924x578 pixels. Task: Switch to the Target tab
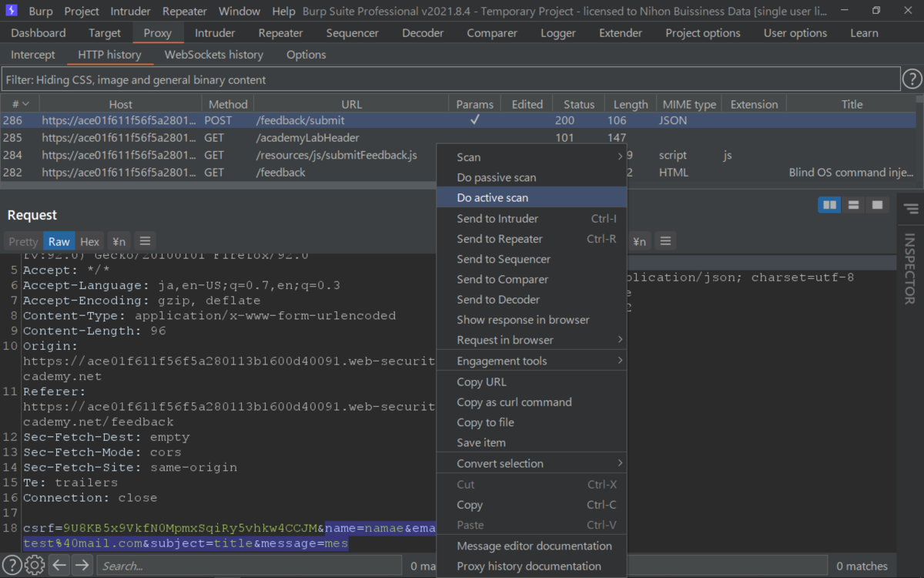click(105, 33)
